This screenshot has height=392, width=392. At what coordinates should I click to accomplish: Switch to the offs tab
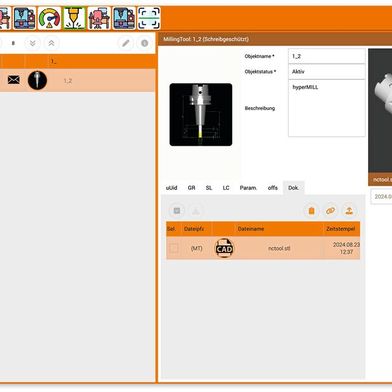(273, 188)
